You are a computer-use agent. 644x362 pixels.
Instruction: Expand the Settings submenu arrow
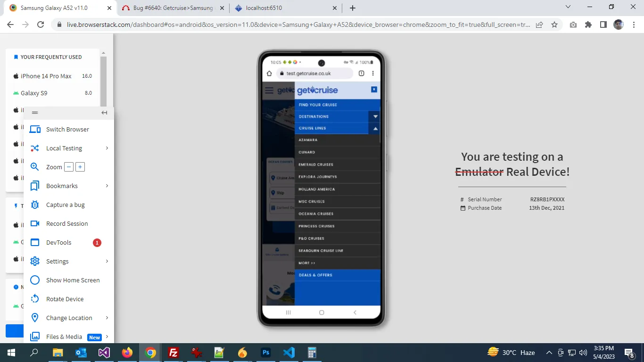(x=107, y=261)
